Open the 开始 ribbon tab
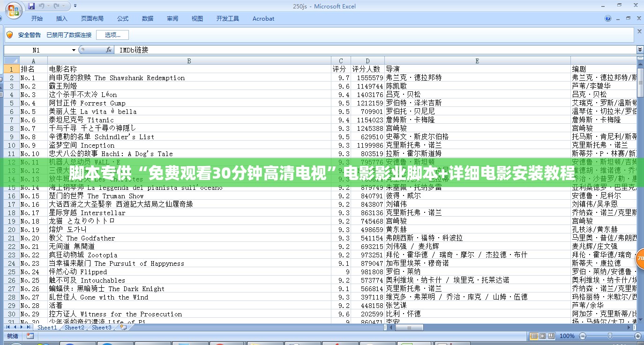The height and width of the screenshot is (345, 644). pos(37,19)
